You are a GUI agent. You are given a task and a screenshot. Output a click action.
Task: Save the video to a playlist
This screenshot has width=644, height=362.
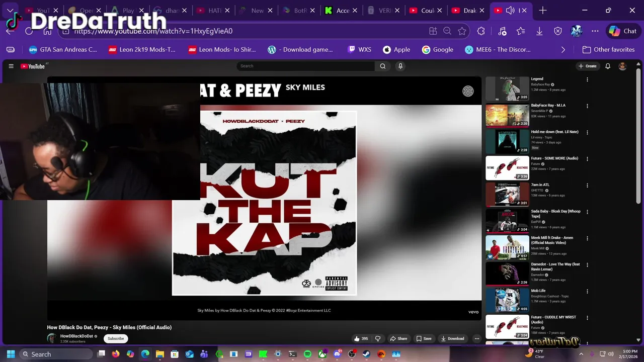coord(424,338)
